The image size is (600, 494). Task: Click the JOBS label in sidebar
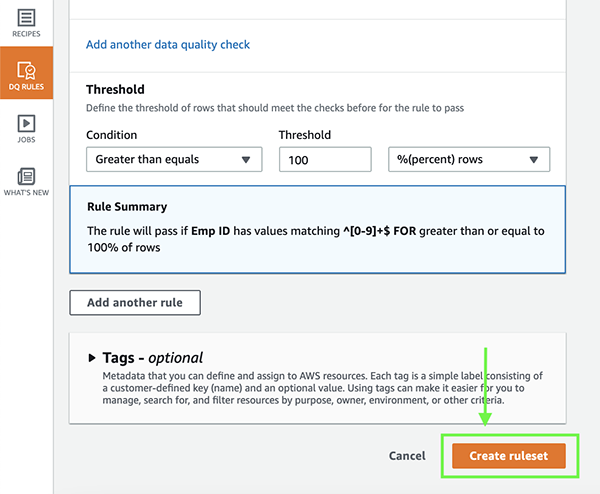click(x=26, y=140)
